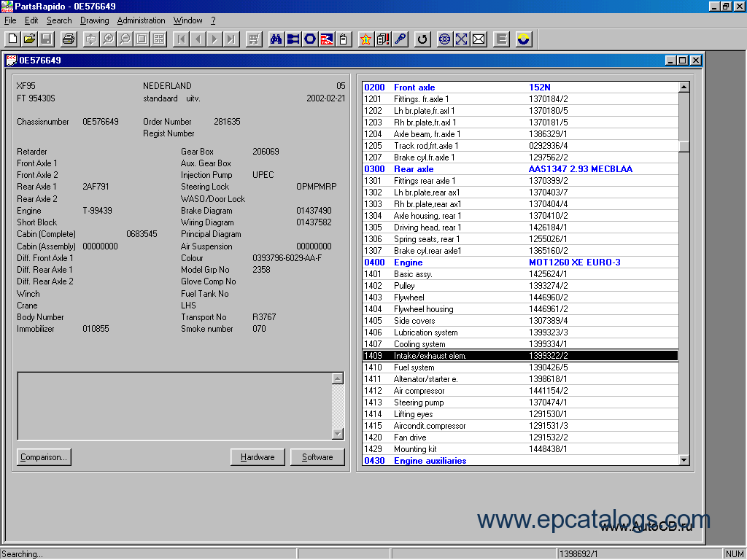Image resolution: width=747 pixels, height=560 pixels.
Task: Go to next record arrow icon
Action: pos(214,39)
